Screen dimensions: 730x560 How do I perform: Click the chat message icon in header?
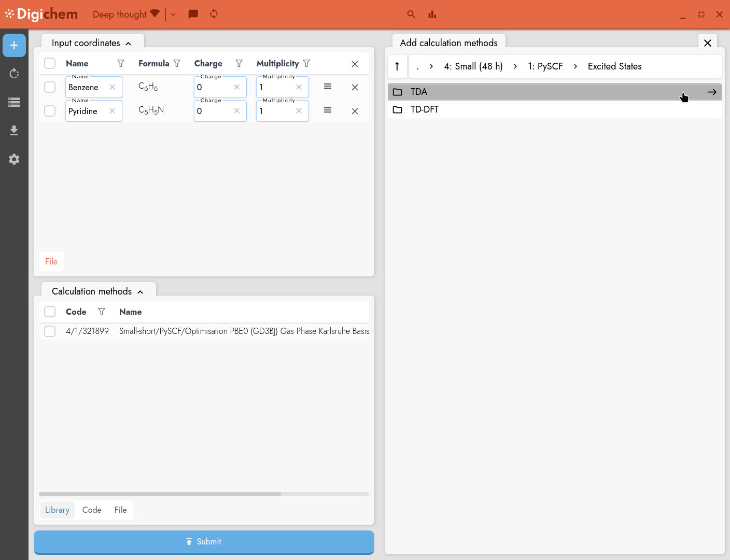[193, 14]
